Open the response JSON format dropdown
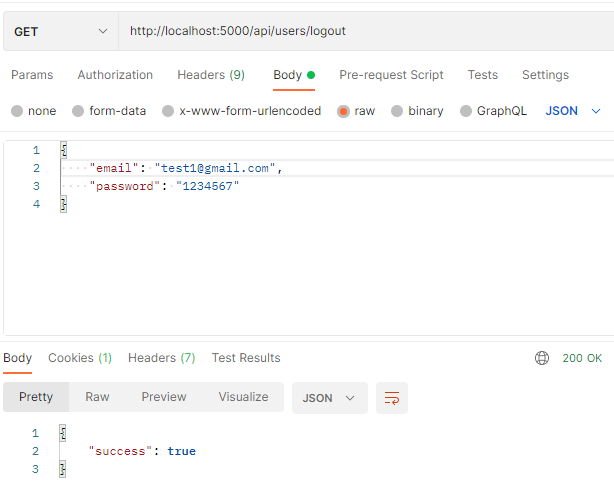614x501 pixels. (x=330, y=398)
